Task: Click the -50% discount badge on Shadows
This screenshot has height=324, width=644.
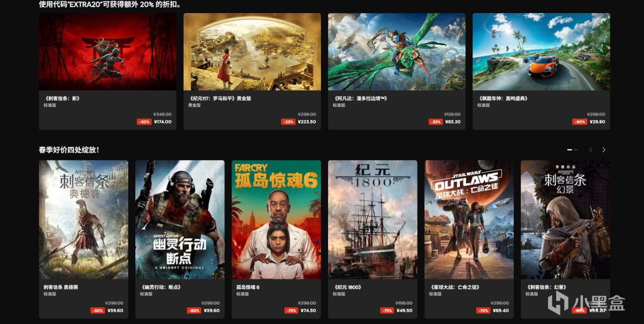Action: pyautogui.click(x=144, y=122)
